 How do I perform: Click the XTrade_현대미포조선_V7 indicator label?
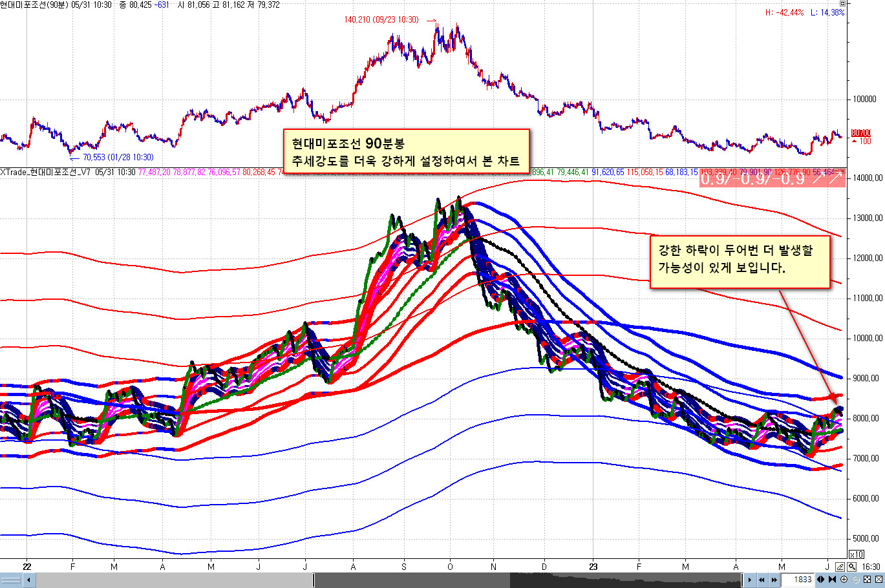click(46, 172)
